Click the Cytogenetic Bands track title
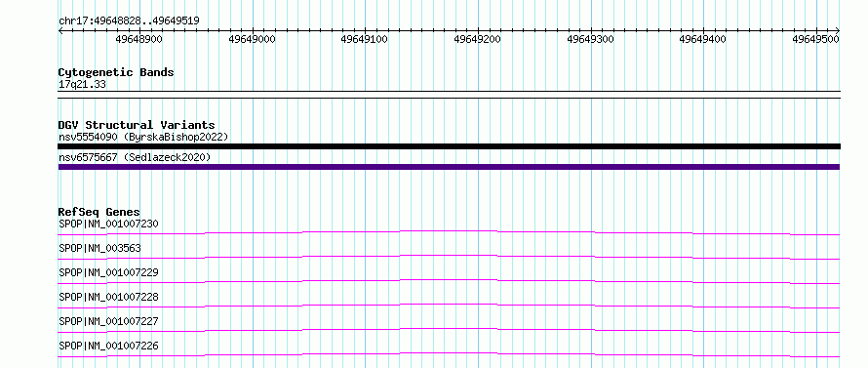The height and width of the screenshot is (368, 868). (x=116, y=72)
